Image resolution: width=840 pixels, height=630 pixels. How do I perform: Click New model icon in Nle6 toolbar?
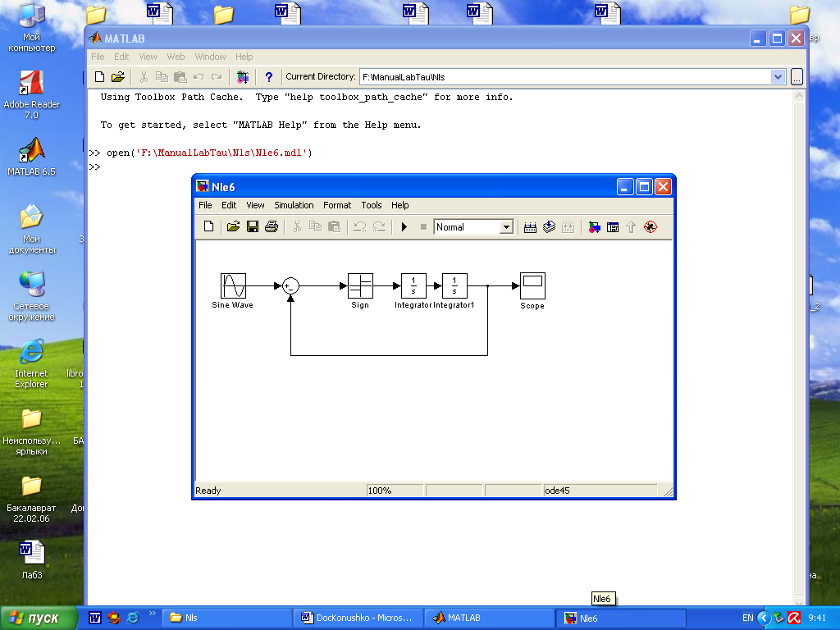tap(209, 226)
